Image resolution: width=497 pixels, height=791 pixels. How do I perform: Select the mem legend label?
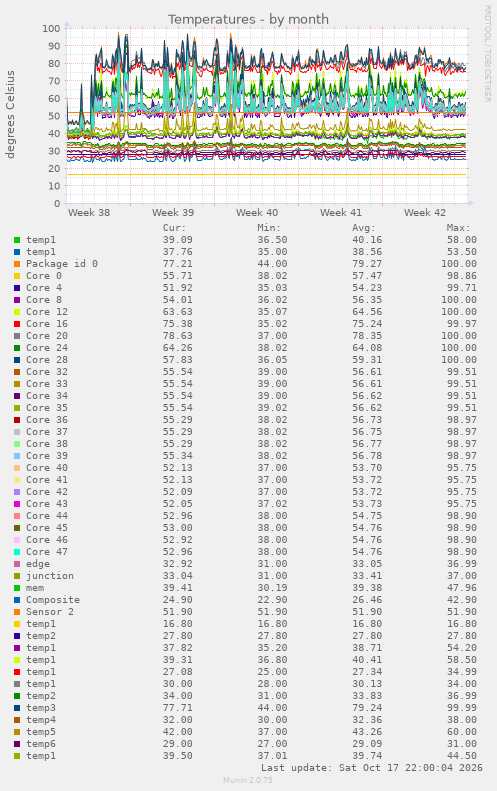(x=35, y=588)
